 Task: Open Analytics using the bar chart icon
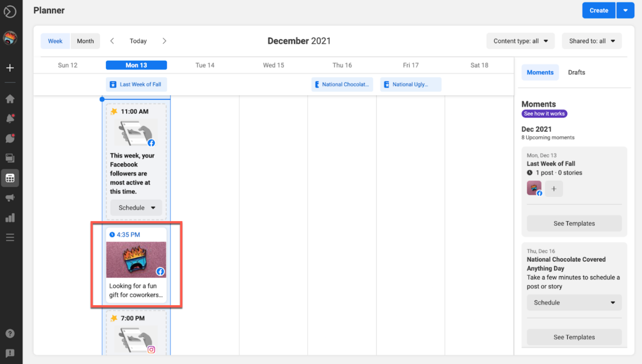click(10, 217)
